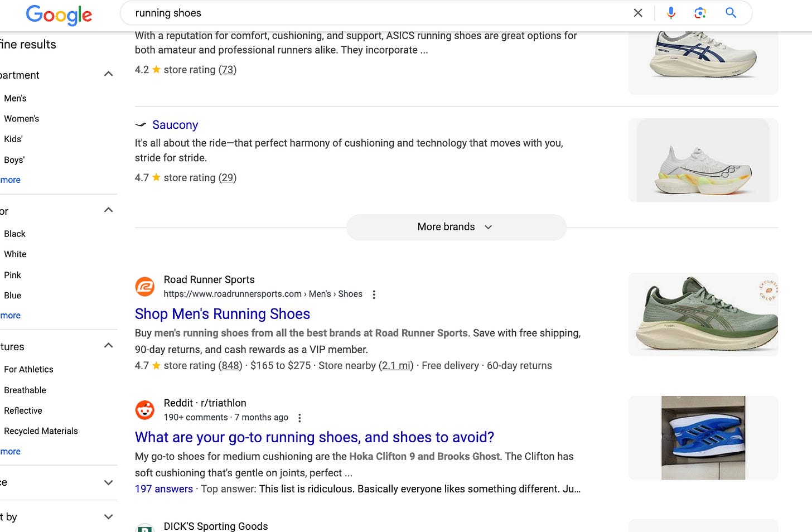Collapse the Color filter section
The image size is (812, 532).
click(x=109, y=210)
